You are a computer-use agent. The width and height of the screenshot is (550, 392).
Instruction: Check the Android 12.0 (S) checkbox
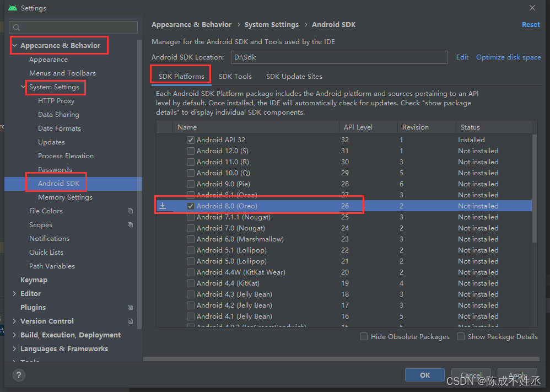191,151
